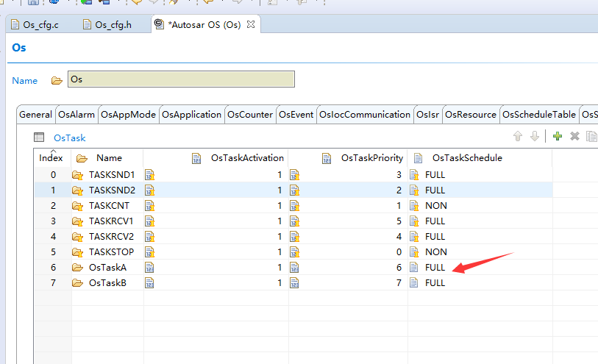598x364 pixels.
Task: Click the FULL schedule value of OsTaskB
Action: pyautogui.click(x=435, y=283)
